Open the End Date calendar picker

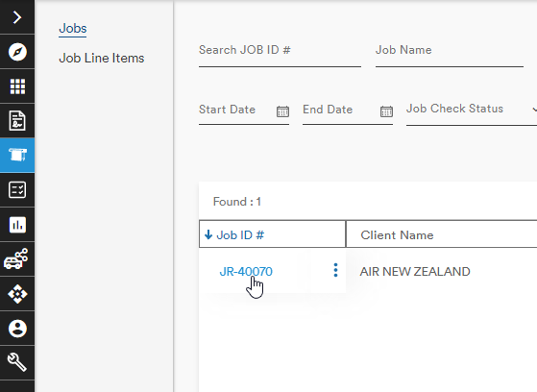coord(386,111)
